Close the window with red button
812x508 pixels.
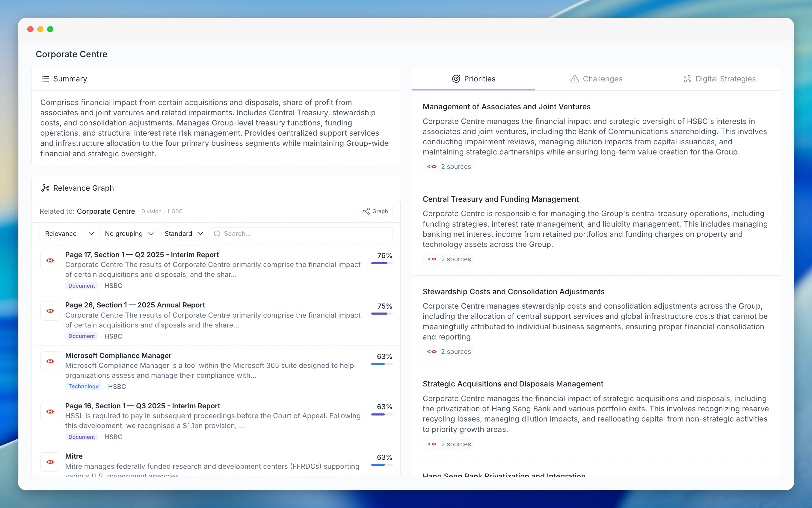pyautogui.click(x=30, y=29)
